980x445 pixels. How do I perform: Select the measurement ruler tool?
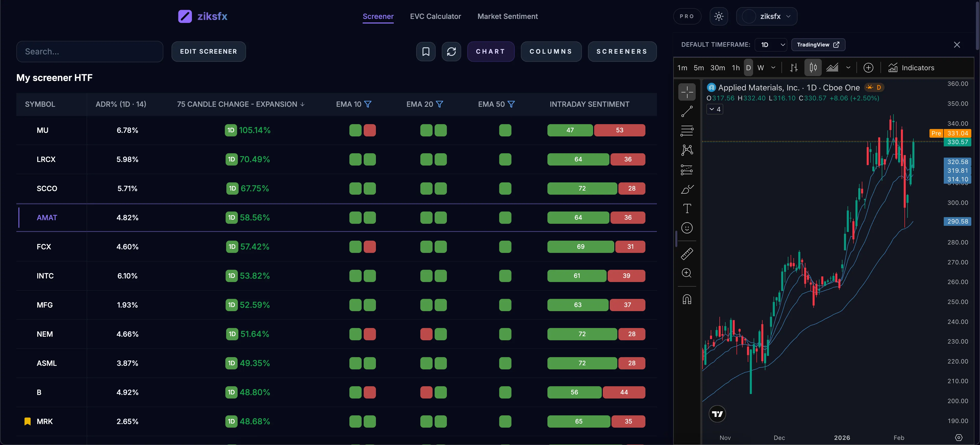687,253
